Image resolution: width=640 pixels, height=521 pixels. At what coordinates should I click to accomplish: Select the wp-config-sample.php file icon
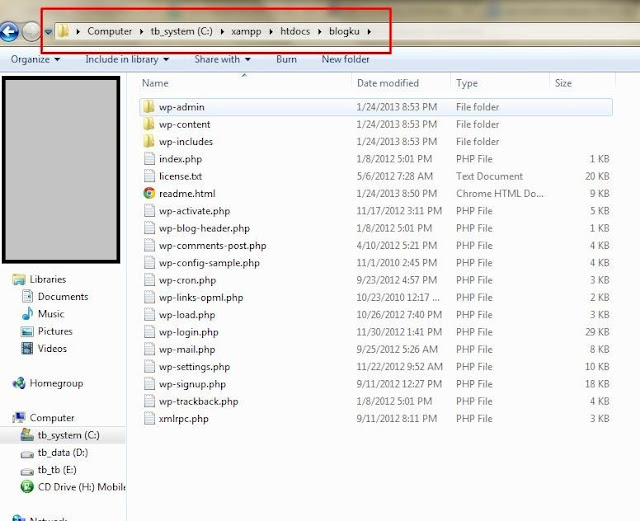pyautogui.click(x=149, y=263)
